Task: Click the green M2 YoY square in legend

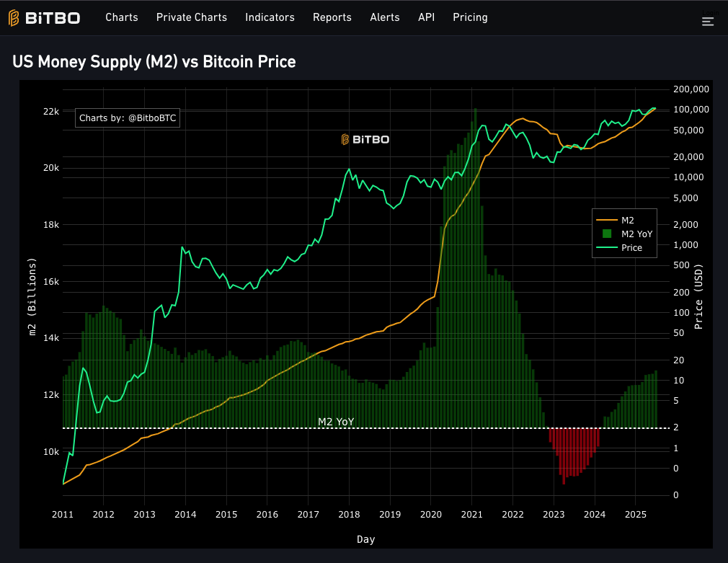Action: (607, 234)
